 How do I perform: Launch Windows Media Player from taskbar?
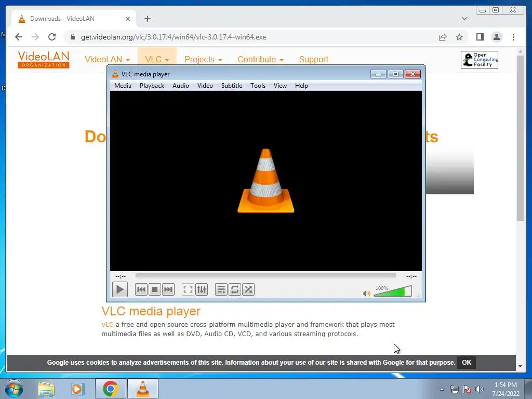click(x=78, y=389)
